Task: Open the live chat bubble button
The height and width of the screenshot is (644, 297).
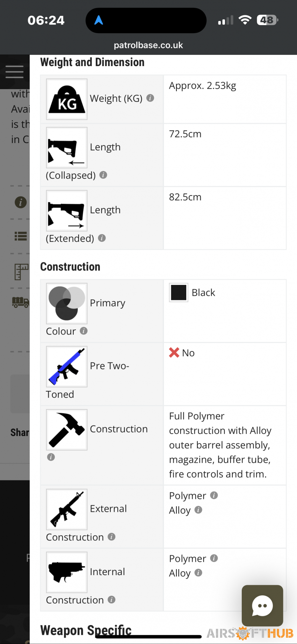Action: click(262, 606)
